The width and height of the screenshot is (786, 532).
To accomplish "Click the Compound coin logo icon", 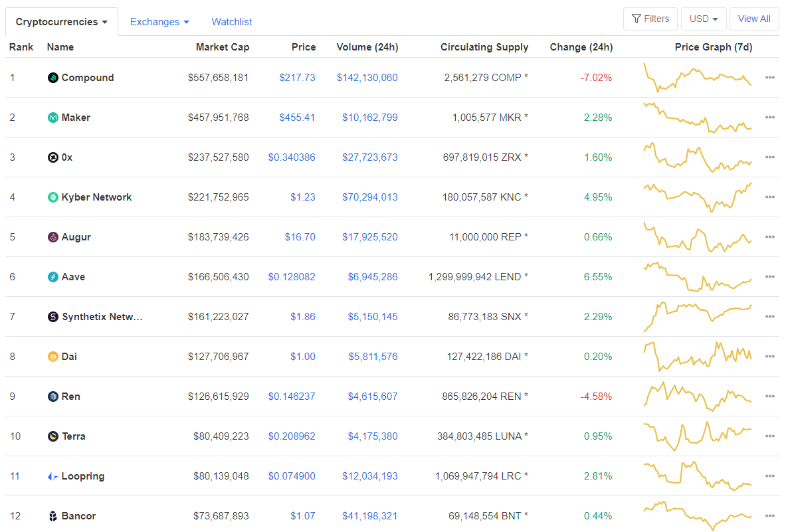I will (52, 78).
